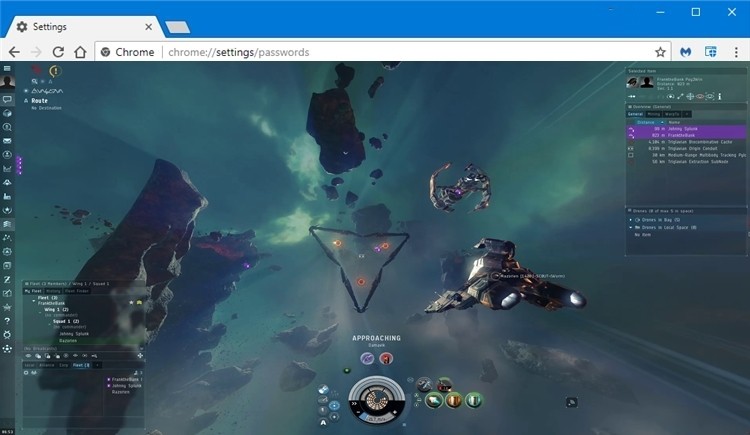The height and width of the screenshot is (435, 750).
Task: Collapse the Squad 1 (2) tree node
Action: pos(48,322)
